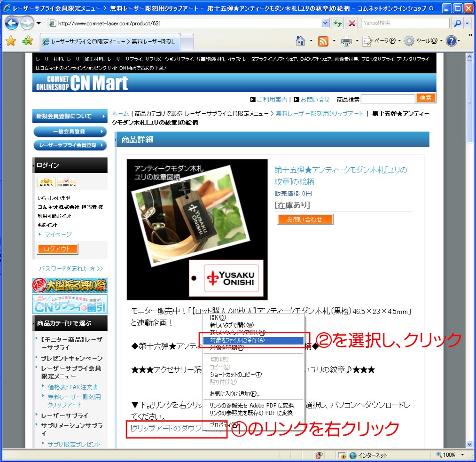Click the 新規会員登録について button
476x462 pixels.
pos(70,116)
